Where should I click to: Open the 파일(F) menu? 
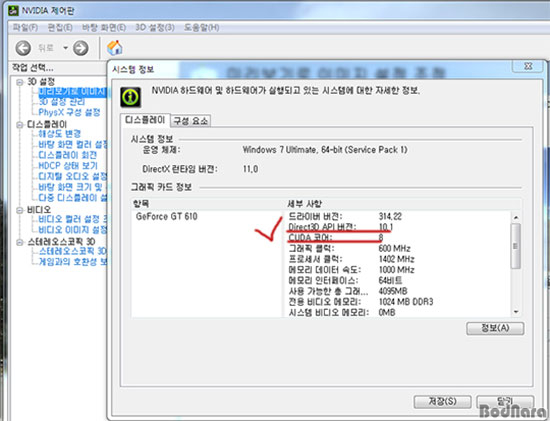pyautogui.click(x=25, y=27)
